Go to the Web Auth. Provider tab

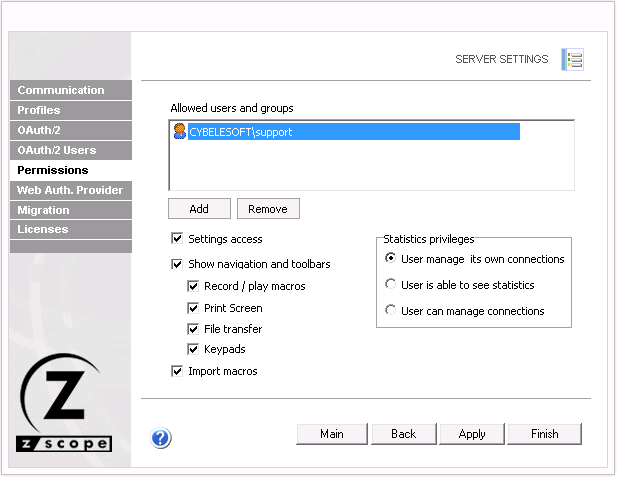pos(70,190)
